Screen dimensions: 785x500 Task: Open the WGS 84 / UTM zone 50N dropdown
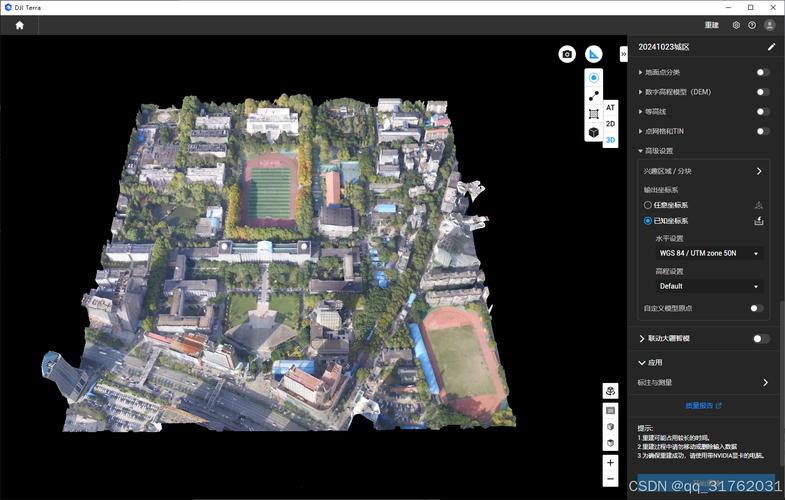(x=709, y=253)
